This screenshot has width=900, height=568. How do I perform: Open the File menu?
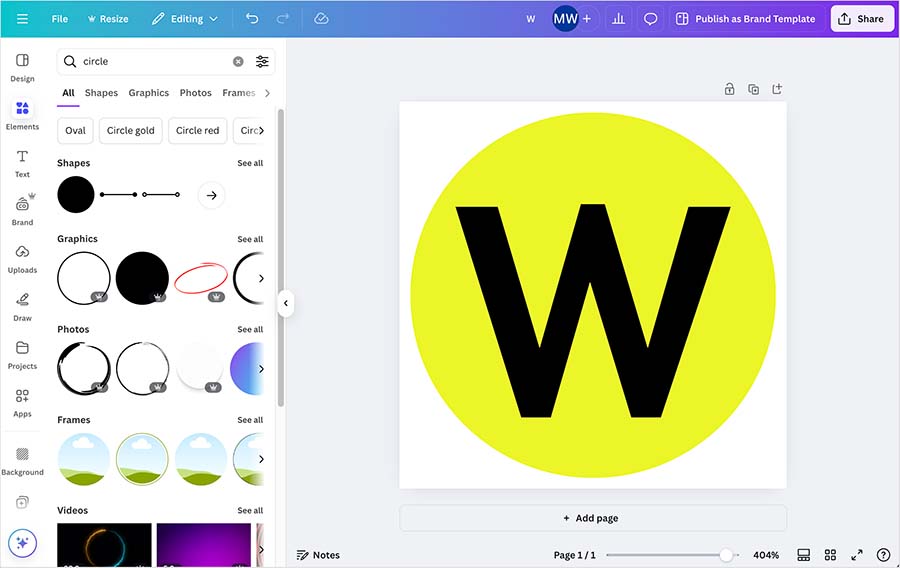point(60,19)
